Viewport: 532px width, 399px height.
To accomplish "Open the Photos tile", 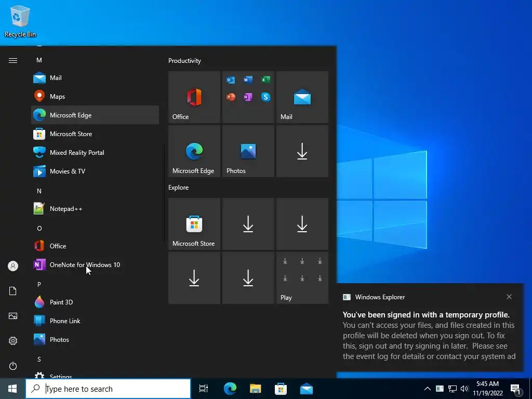I will pyautogui.click(x=248, y=151).
